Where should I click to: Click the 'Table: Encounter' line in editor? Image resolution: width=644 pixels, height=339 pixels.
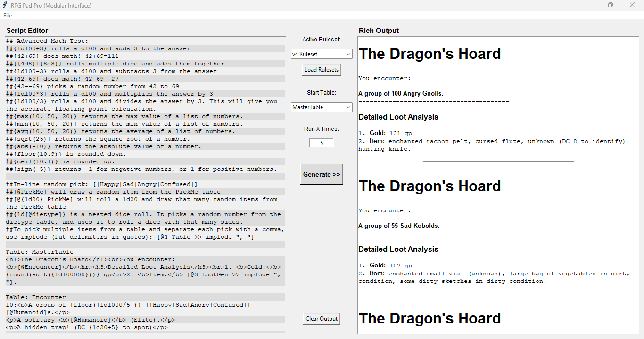tap(36, 297)
